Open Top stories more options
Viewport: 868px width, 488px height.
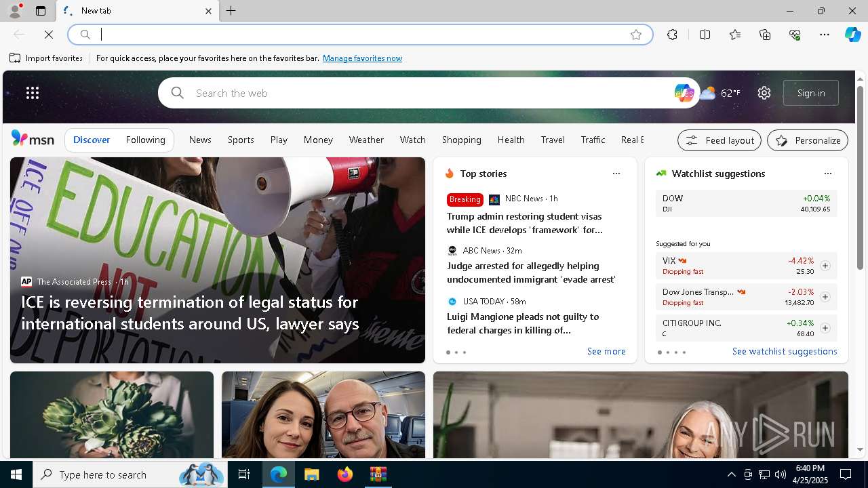[616, 174]
